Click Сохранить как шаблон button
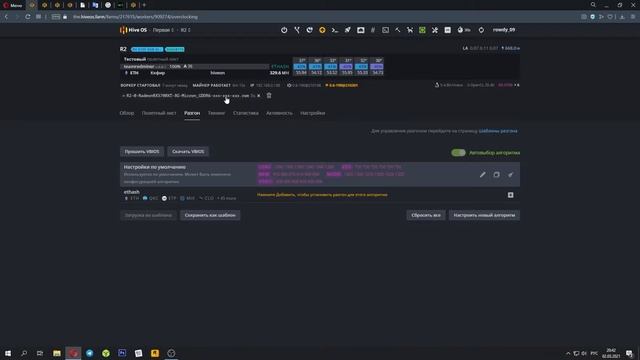The image size is (640, 360). (210, 215)
